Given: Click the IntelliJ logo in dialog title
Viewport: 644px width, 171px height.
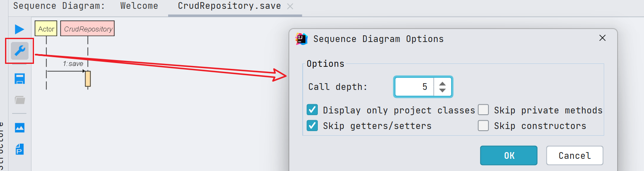Looking at the screenshot, I should [x=301, y=39].
